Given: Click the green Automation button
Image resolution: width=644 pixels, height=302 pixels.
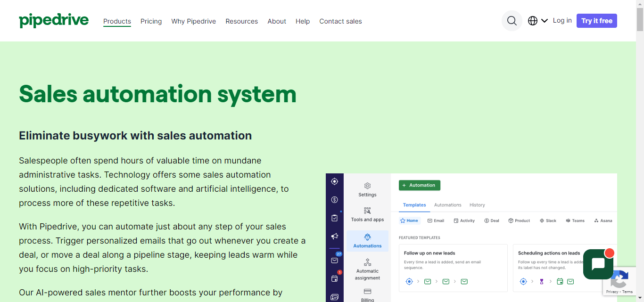Looking at the screenshot, I should tap(419, 185).
